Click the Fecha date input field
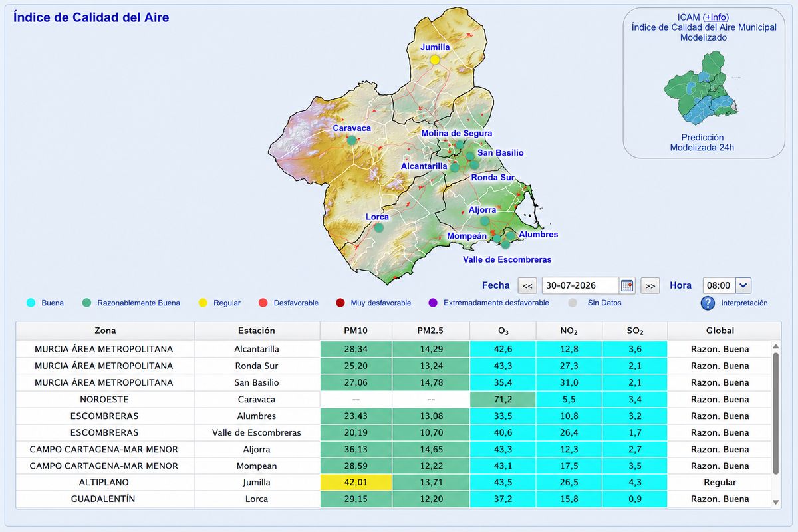 pos(581,286)
